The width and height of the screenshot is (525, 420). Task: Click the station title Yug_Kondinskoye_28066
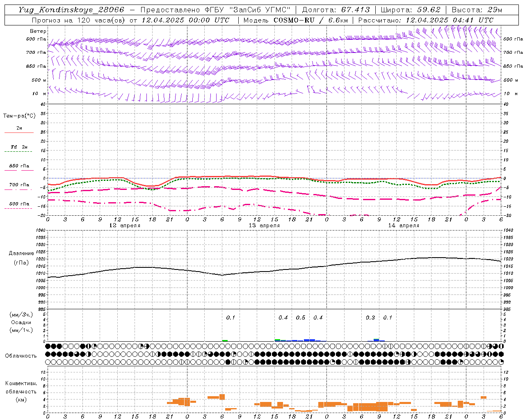tap(71, 10)
